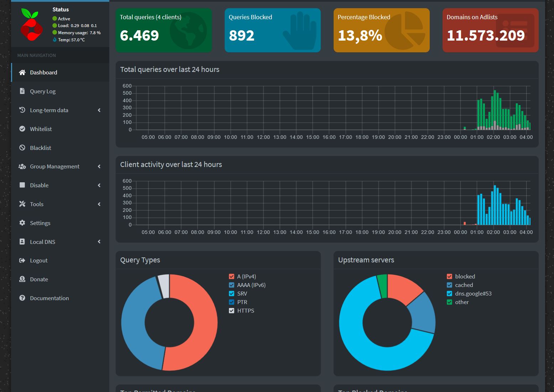The height and width of the screenshot is (392, 554).
Task: Uncheck the A (IPv4) query type
Action: 231,276
